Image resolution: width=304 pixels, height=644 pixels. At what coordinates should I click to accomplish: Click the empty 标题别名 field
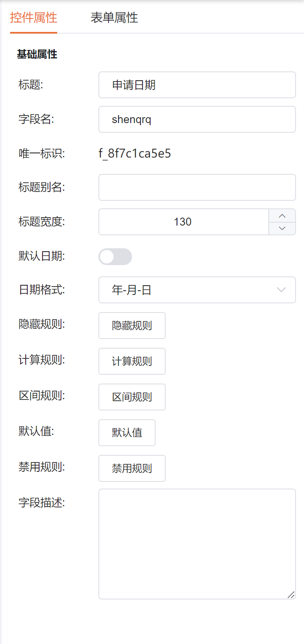[x=197, y=187]
